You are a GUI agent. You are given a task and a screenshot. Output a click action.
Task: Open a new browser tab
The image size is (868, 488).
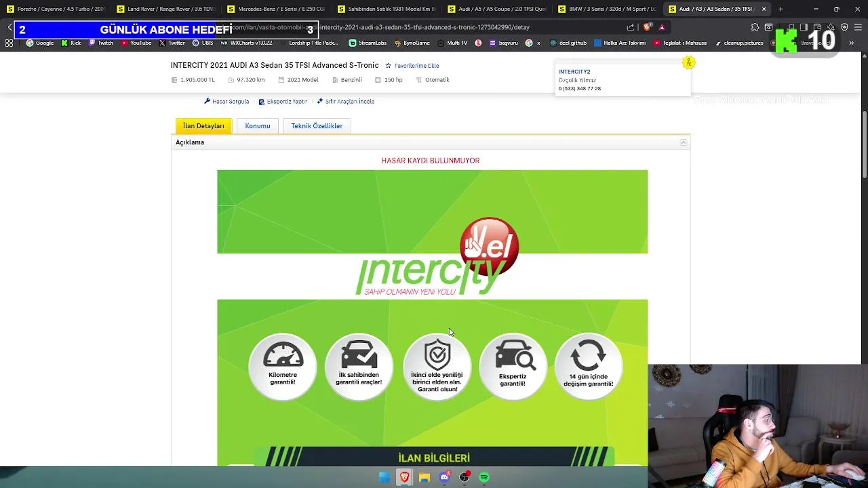coord(781,9)
